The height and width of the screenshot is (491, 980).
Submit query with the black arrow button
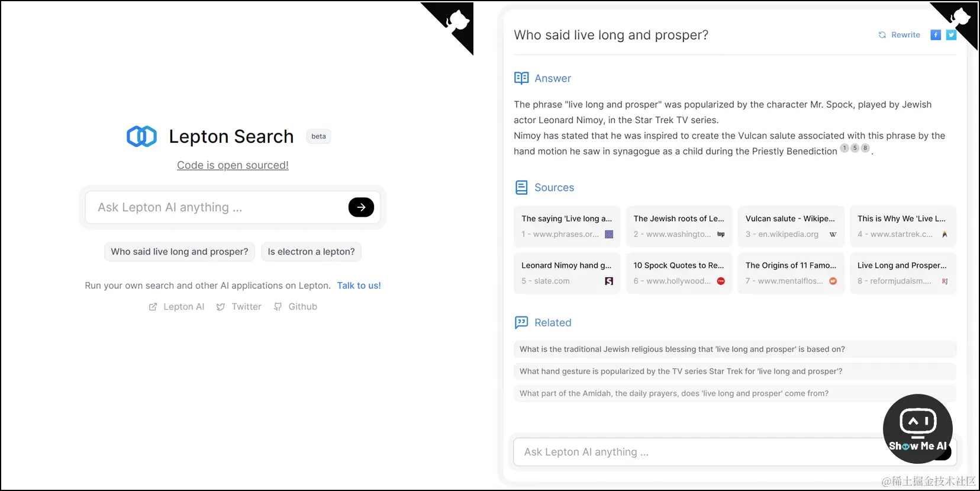tap(361, 207)
